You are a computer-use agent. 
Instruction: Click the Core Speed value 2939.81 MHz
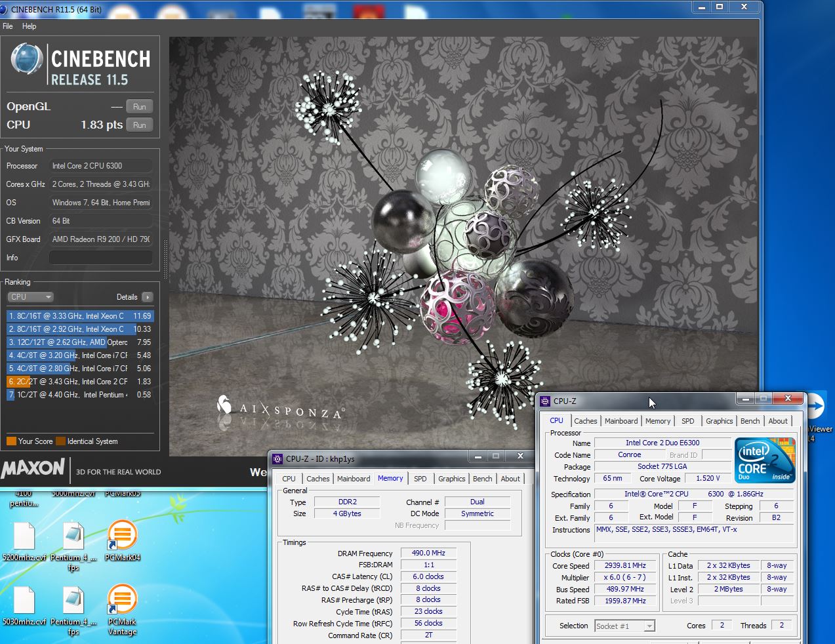tap(625, 565)
